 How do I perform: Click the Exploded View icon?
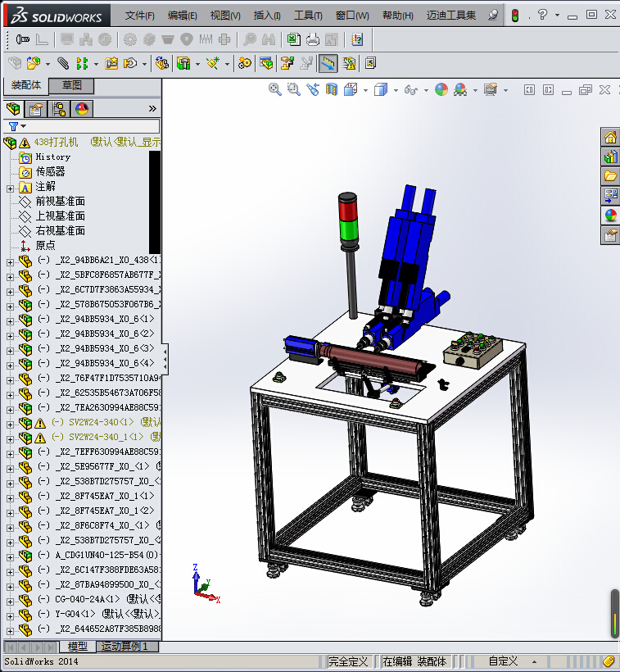287,64
